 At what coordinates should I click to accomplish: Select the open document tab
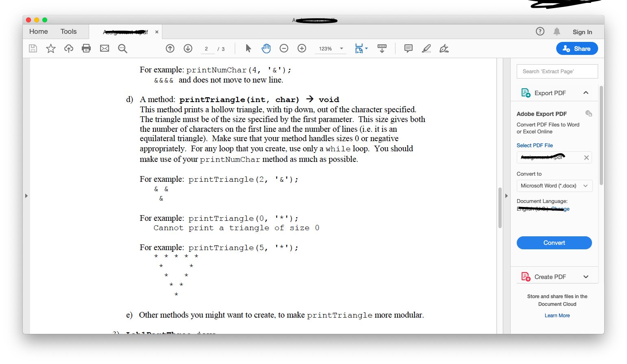point(126,32)
